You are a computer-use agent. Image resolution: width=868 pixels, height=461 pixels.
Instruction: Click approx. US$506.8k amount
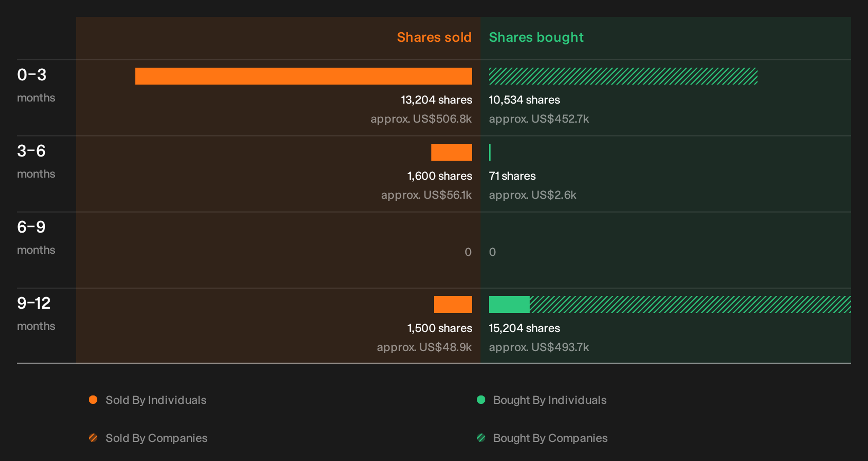click(x=421, y=119)
